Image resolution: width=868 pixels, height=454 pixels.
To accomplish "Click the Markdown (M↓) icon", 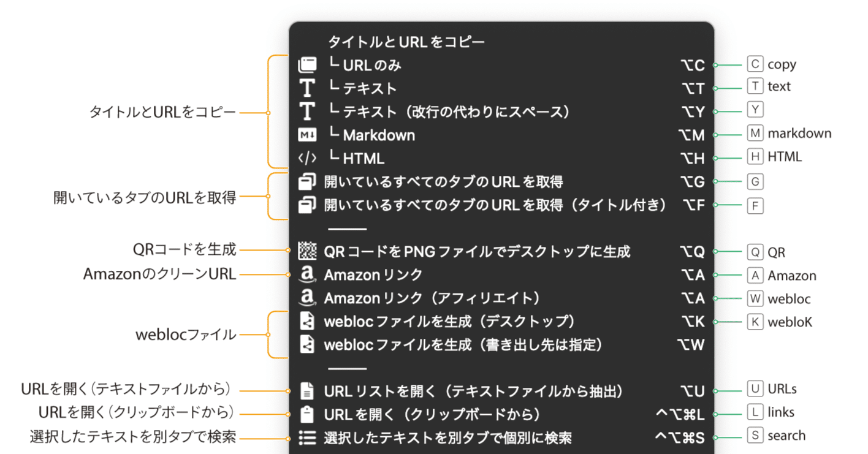I will (x=307, y=134).
